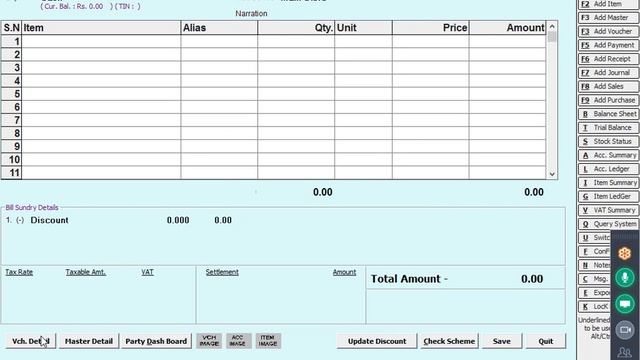
Task: Click the ITEM IMAGE icon button
Action: point(268,341)
